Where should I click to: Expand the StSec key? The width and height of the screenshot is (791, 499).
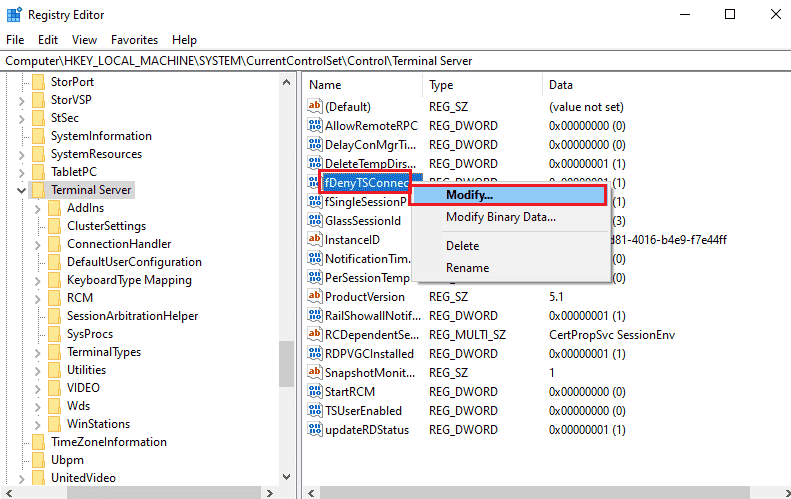click(x=21, y=119)
